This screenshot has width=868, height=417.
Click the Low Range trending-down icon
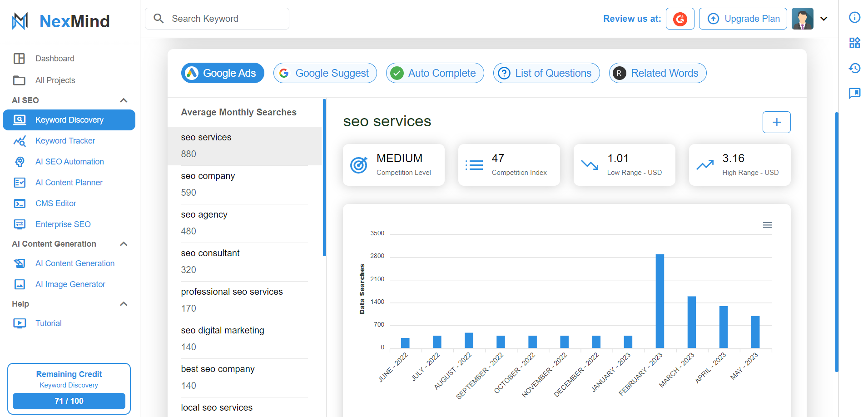(590, 165)
